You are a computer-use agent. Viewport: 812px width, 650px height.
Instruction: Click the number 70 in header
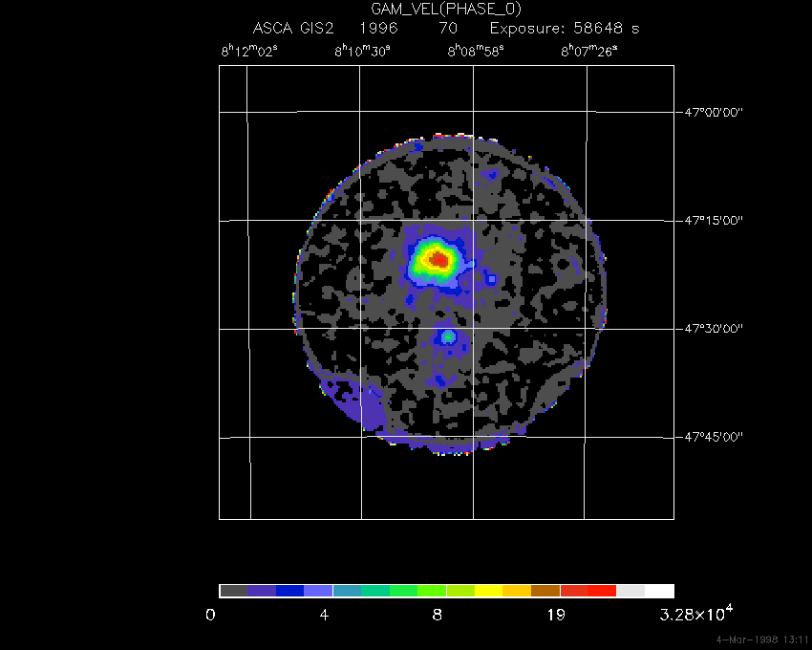448,28
